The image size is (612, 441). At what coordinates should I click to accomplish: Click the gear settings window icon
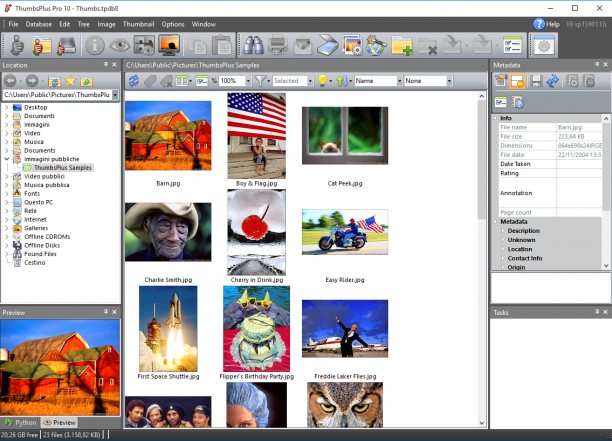pyautogui.click(x=544, y=45)
